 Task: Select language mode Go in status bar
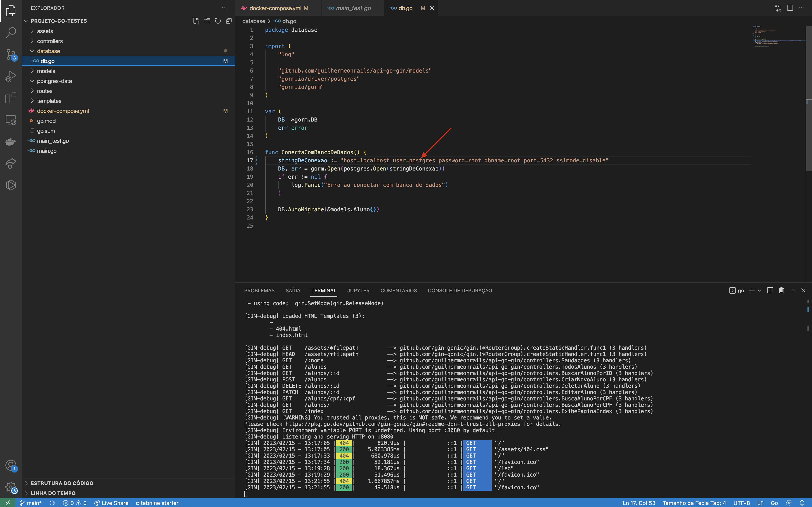click(774, 503)
